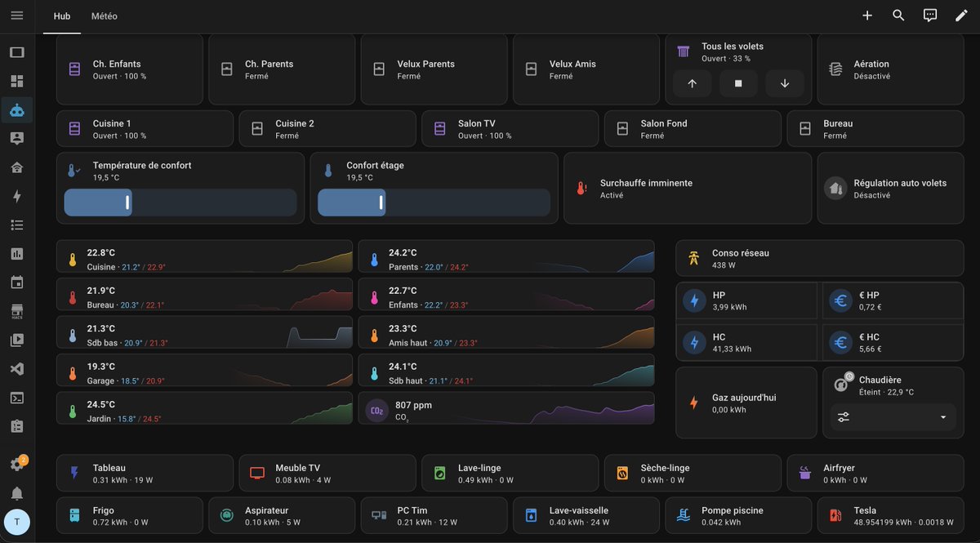This screenshot has width=980, height=543.
Task: Click the Pompe piscine pool icon
Action: (x=684, y=516)
